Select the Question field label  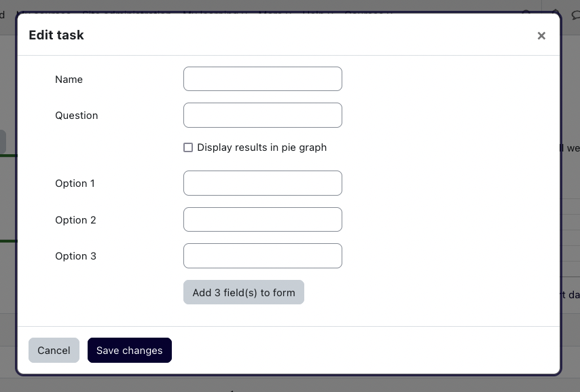[x=77, y=115]
